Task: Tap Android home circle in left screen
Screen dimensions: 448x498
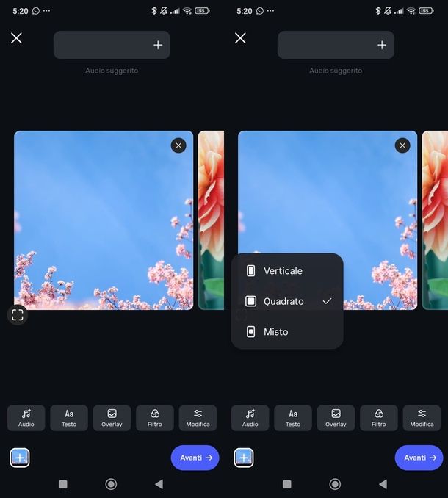Action: point(111,484)
